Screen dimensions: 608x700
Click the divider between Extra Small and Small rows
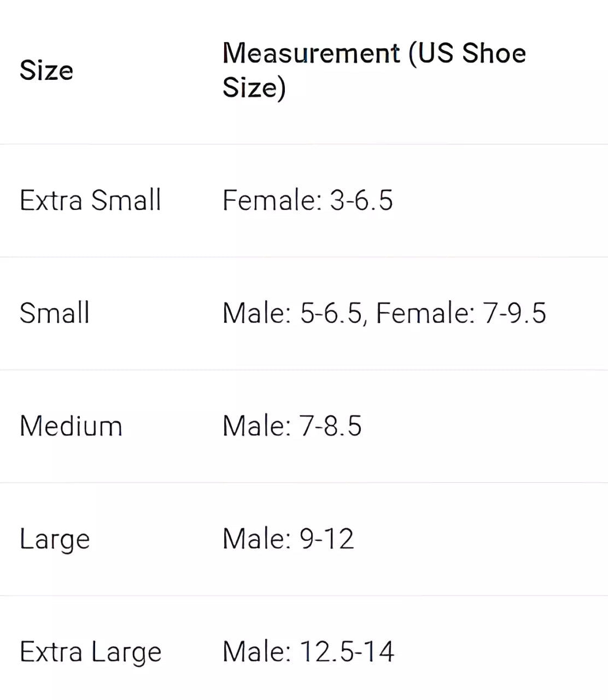pos(304,257)
